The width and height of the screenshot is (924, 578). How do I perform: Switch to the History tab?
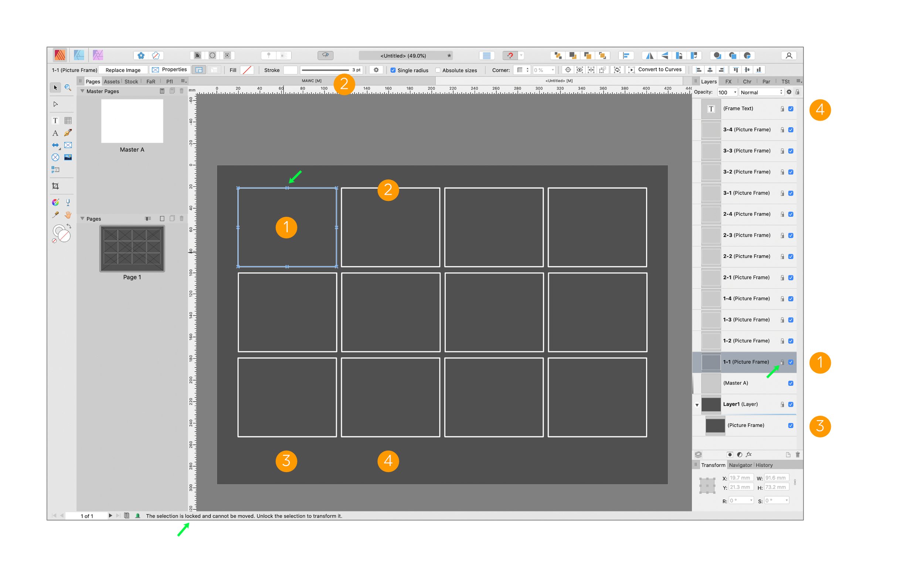[764, 465]
